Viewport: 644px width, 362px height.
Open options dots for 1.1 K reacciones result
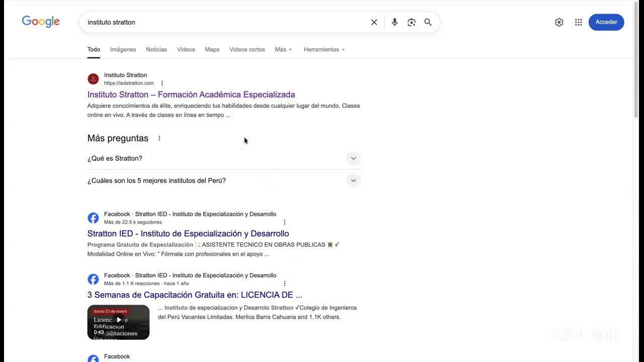point(285,284)
